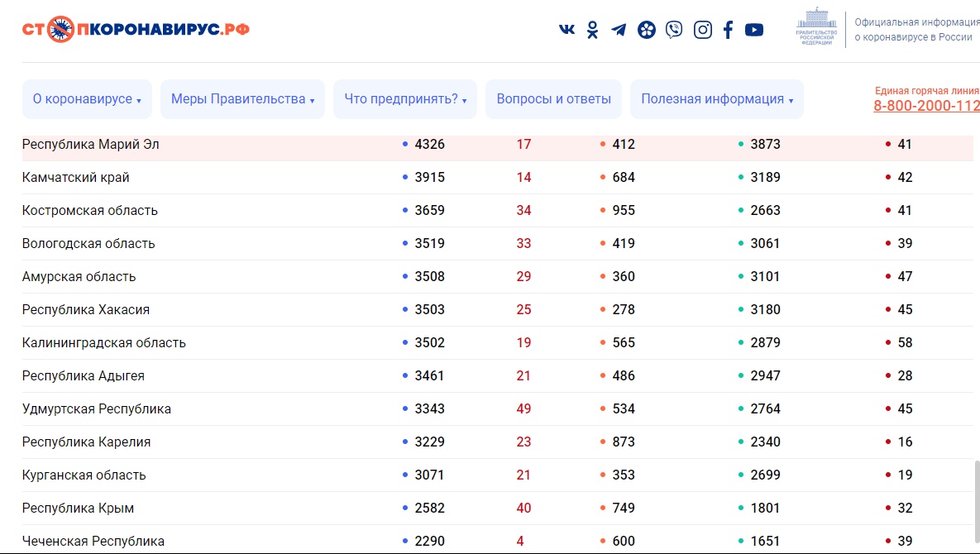This screenshot has height=554, width=980.
Task: Open the Вопросы и ответы menu item
Action: (x=552, y=98)
